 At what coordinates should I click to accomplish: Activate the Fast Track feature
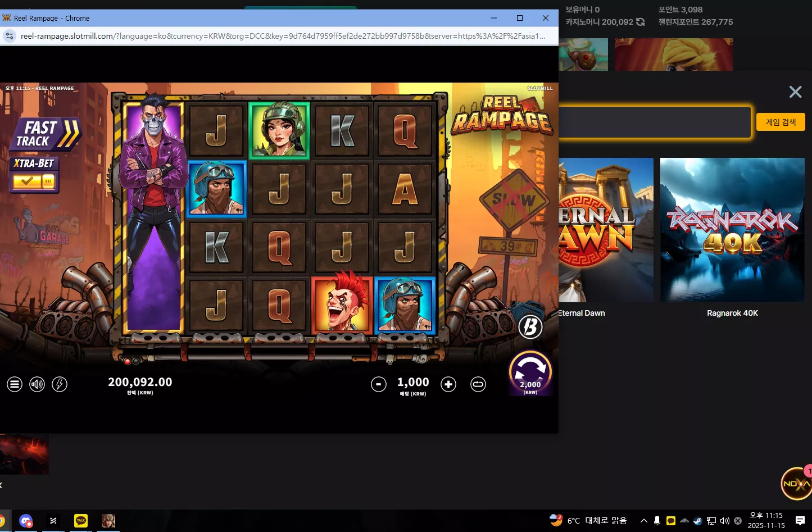tap(46, 134)
